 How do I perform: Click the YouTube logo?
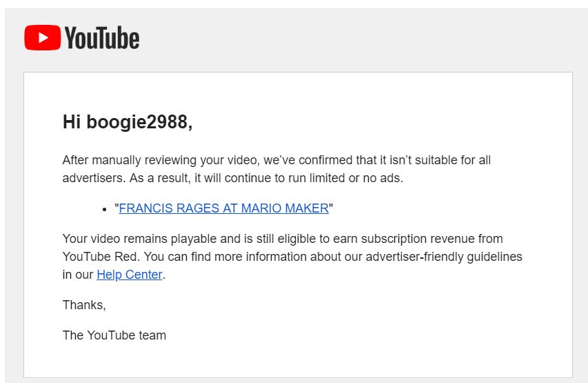82,37
